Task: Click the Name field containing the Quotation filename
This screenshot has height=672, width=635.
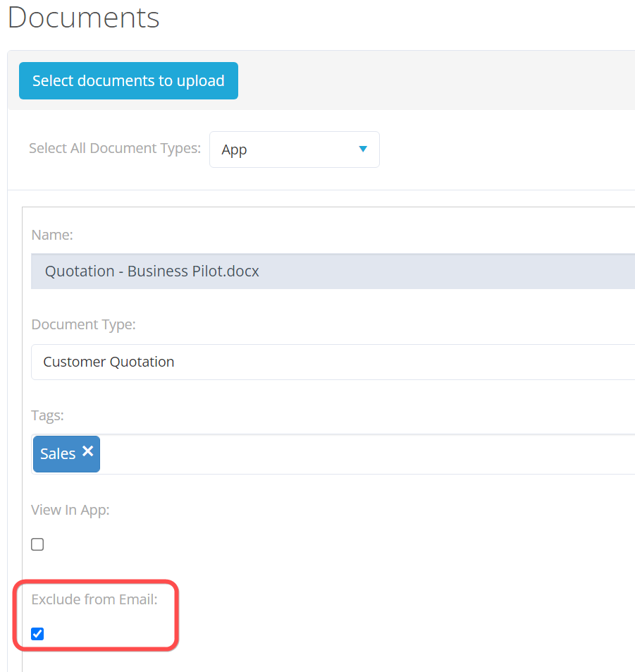Action: point(331,271)
